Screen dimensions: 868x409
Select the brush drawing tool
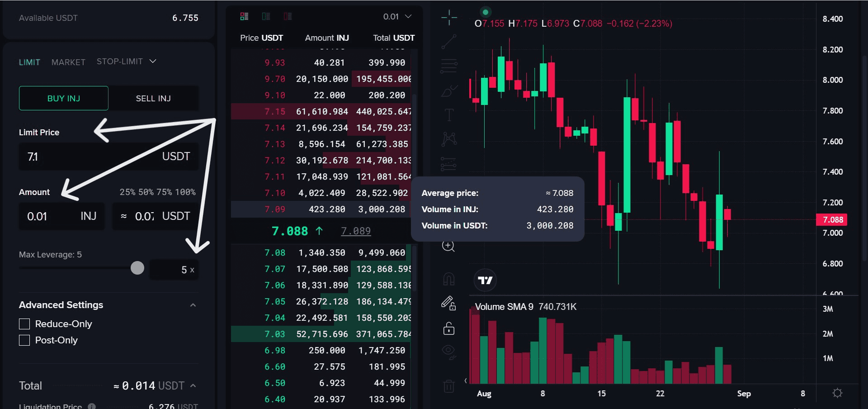click(449, 90)
